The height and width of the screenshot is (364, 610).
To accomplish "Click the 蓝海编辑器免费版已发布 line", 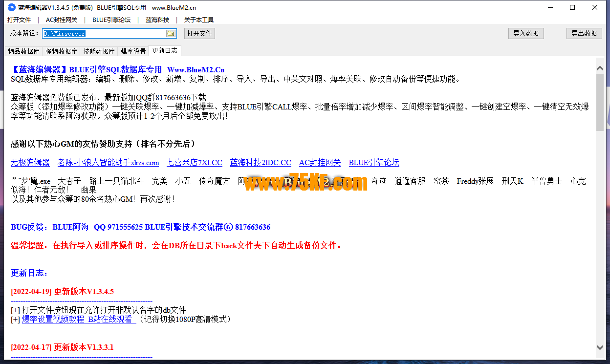I will [x=109, y=98].
